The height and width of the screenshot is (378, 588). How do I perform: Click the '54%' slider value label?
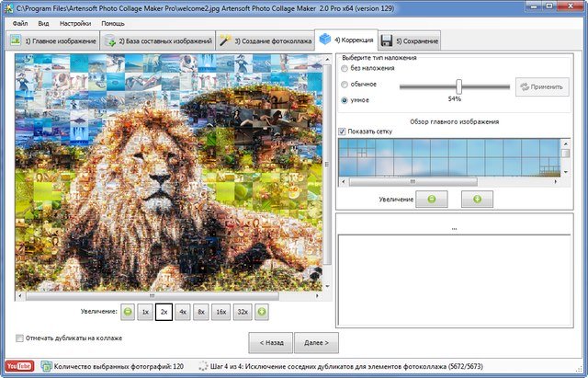coord(454,99)
